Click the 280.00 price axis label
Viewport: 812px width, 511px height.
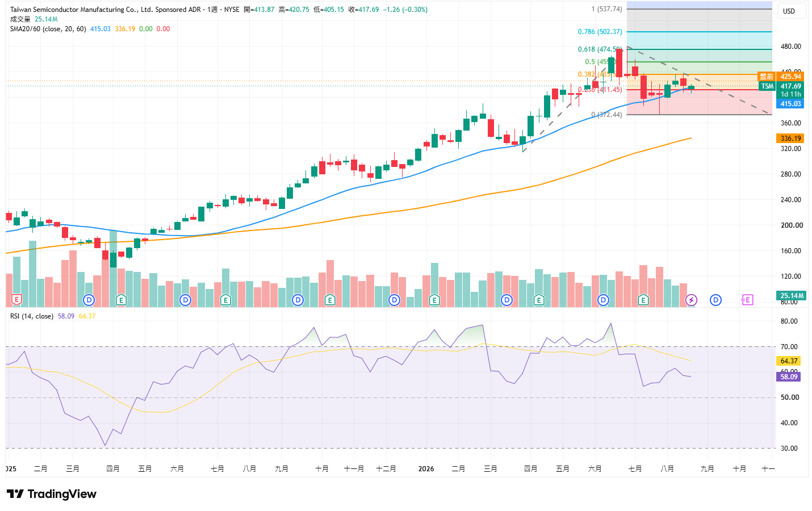pyautogui.click(x=791, y=174)
